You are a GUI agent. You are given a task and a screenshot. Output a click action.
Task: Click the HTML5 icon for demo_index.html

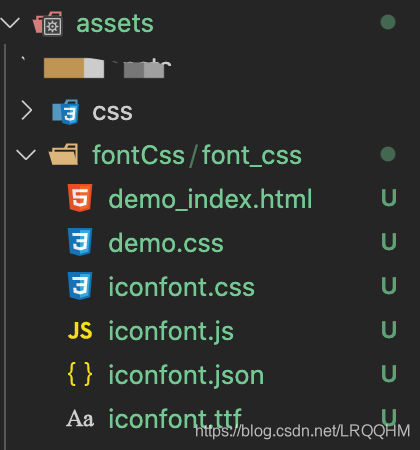pyautogui.click(x=80, y=198)
